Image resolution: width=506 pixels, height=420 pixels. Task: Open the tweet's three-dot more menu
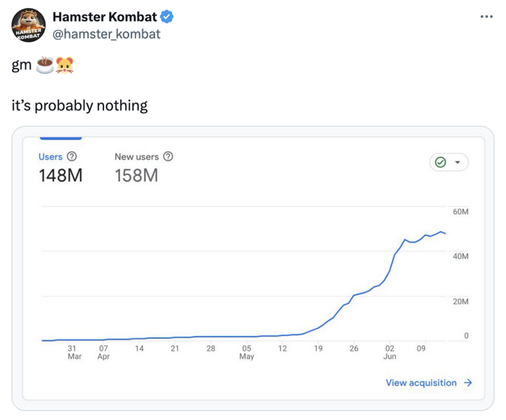click(486, 17)
